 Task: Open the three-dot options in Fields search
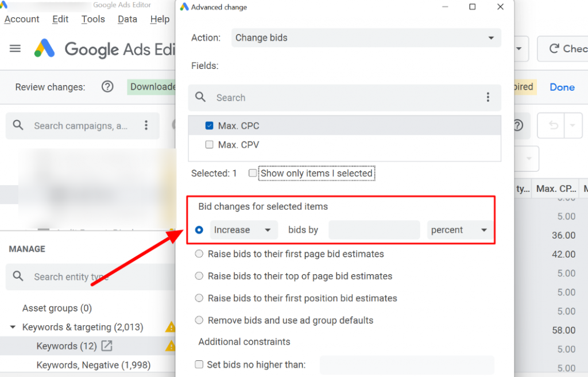(488, 97)
